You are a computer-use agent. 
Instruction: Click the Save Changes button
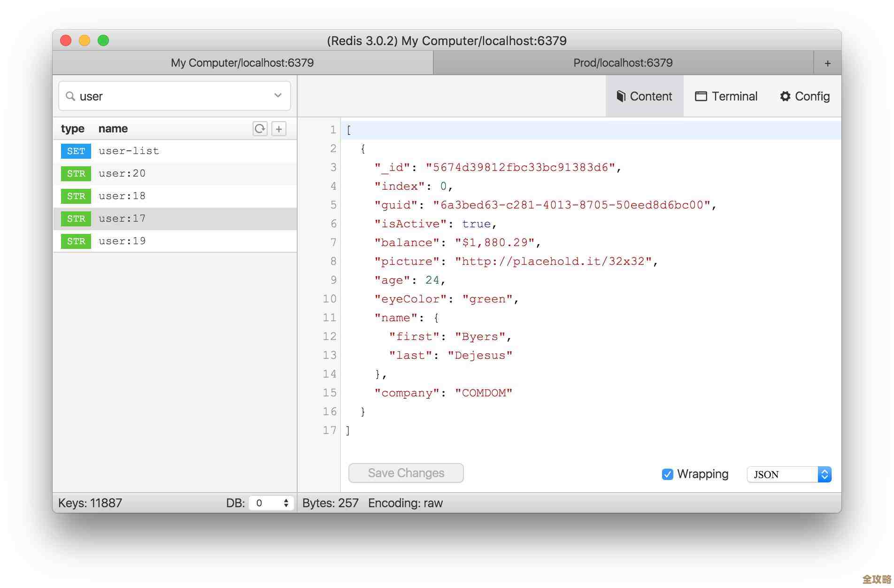point(406,473)
